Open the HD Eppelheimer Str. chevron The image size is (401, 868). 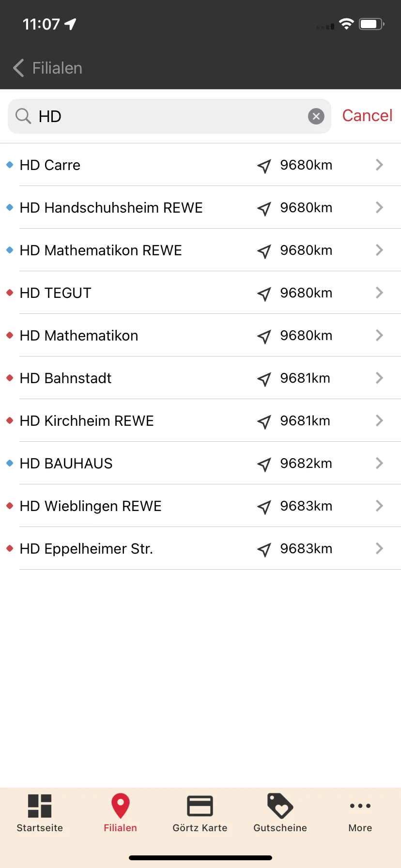tap(379, 548)
